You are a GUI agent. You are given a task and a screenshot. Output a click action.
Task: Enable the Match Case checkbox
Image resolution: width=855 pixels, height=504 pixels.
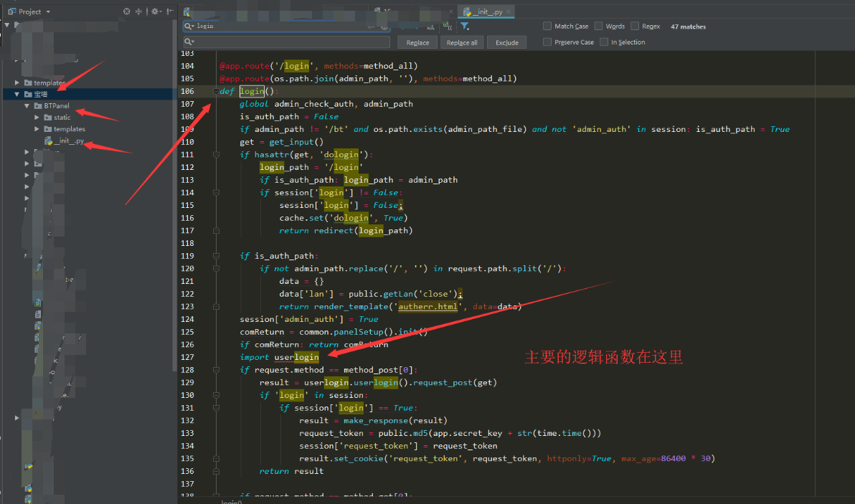point(547,26)
